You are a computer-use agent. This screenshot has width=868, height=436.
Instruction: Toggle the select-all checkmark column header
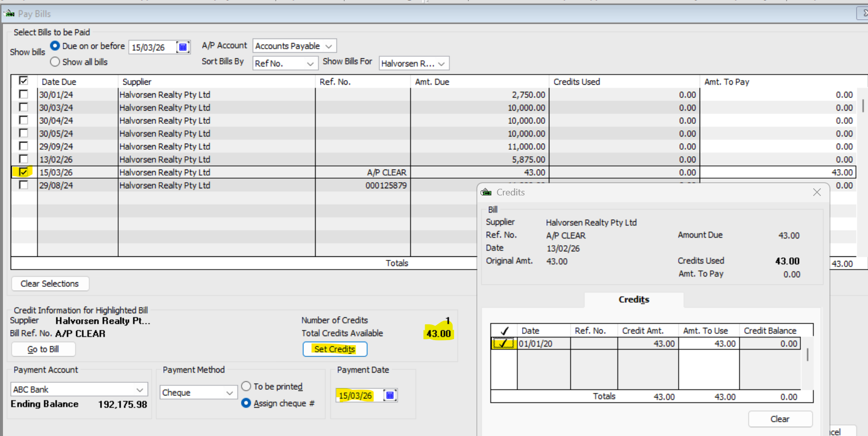click(23, 81)
